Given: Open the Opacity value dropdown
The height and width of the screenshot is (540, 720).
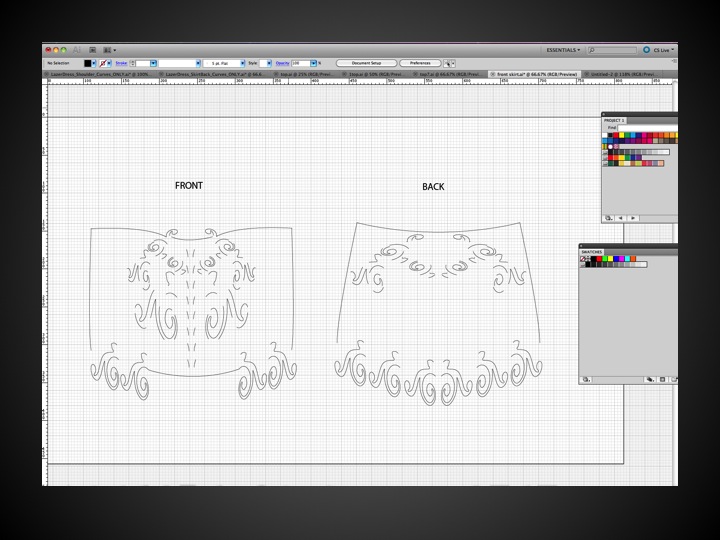Looking at the screenshot, I should pyautogui.click(x=313, y=63).
